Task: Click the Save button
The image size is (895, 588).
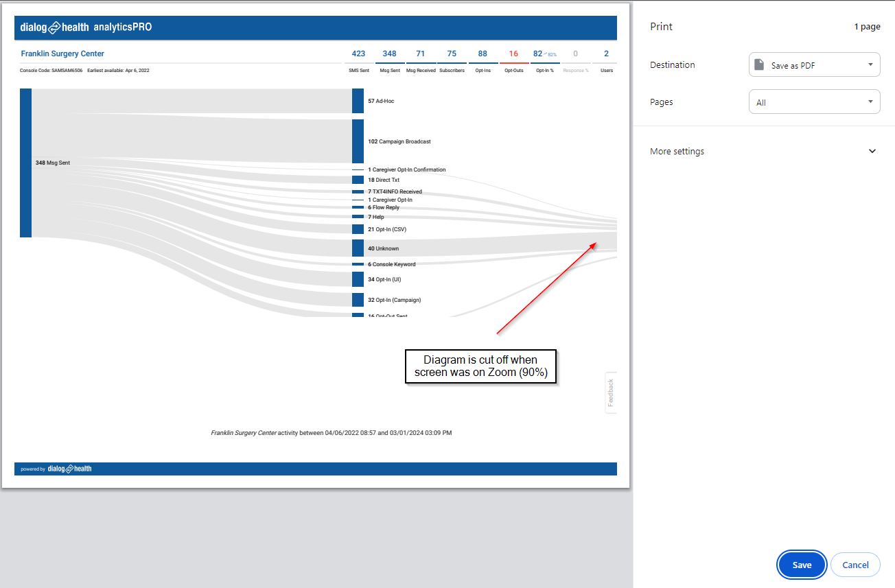Action: pyautogui.click(x=802, y=565)
